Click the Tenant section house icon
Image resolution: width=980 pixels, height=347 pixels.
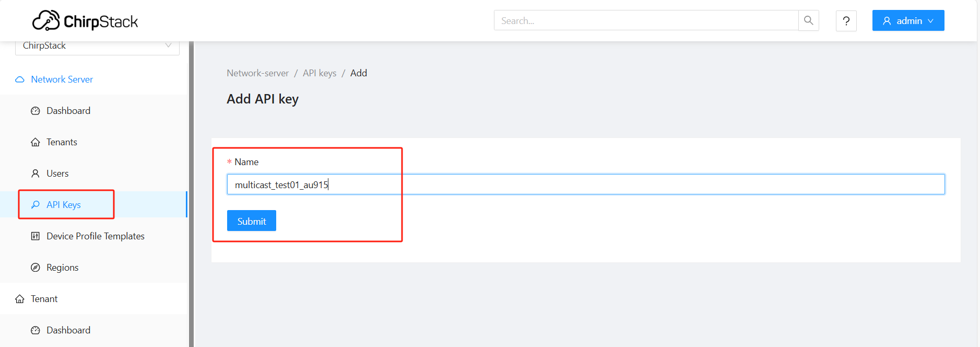point(20,299)
